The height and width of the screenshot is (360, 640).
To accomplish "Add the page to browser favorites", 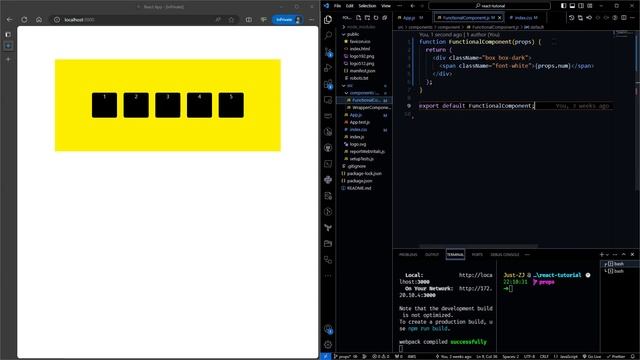I will [231, 20].
